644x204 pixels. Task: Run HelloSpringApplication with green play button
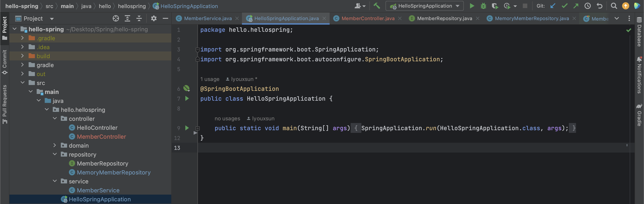pyautogui.click(x=472, y=6)
